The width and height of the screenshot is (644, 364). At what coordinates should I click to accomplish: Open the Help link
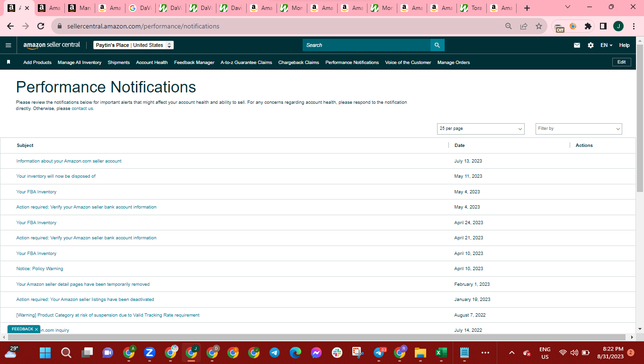pos(625,45)
